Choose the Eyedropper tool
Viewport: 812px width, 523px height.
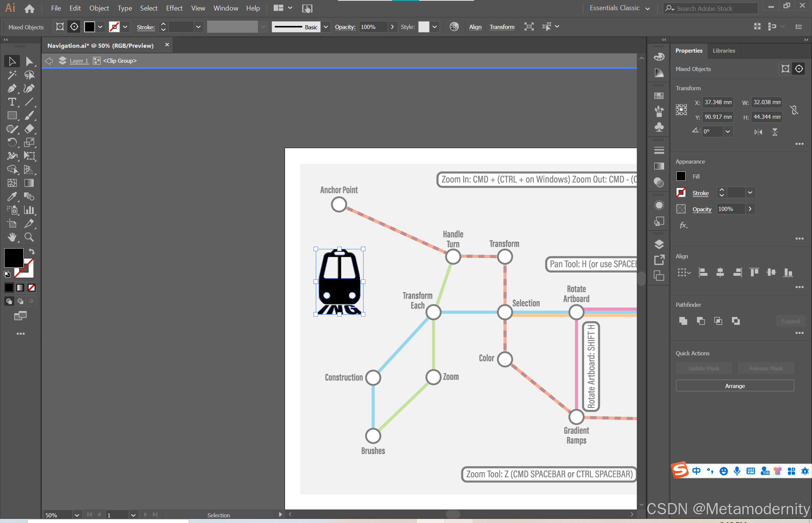[x=12, y=197]
